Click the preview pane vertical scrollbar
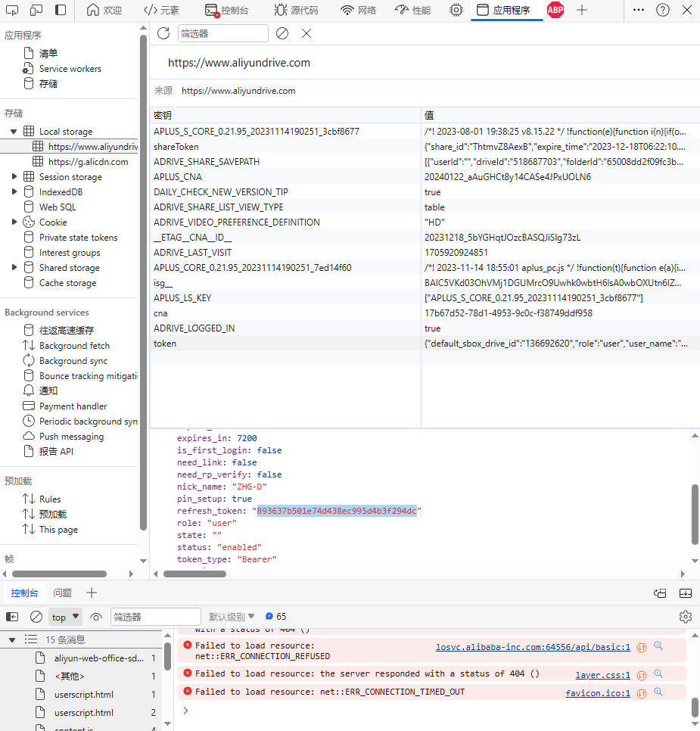Image resolution: width=700 pixels, height=731 pixels. pyautogui.click(x=695, y=515)
